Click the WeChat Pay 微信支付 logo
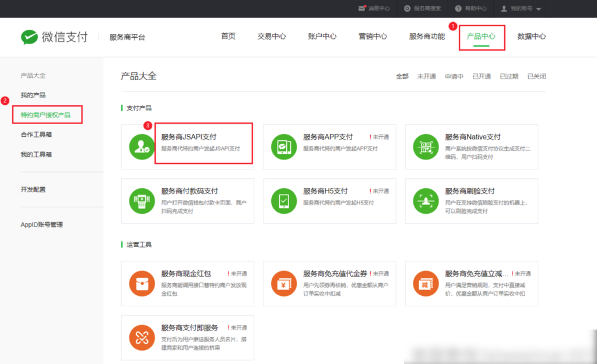The height and width of the screenshot is (364, 597). [x=54, y=37]
